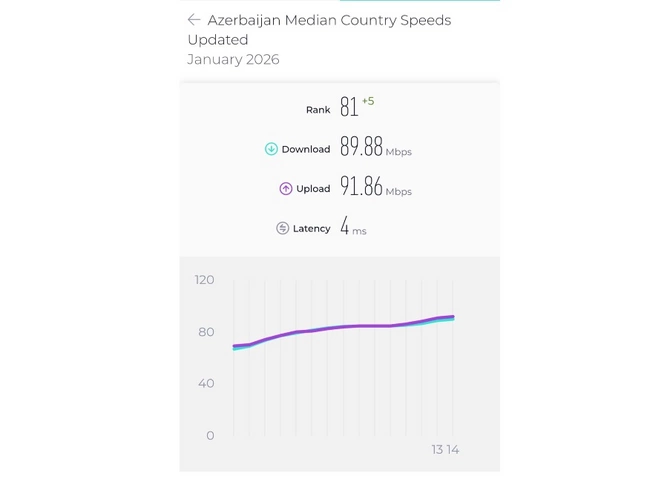Click the Latency label text
This screenshot has height=479, width=670.
pyautogui.click(x=311, y=228)
